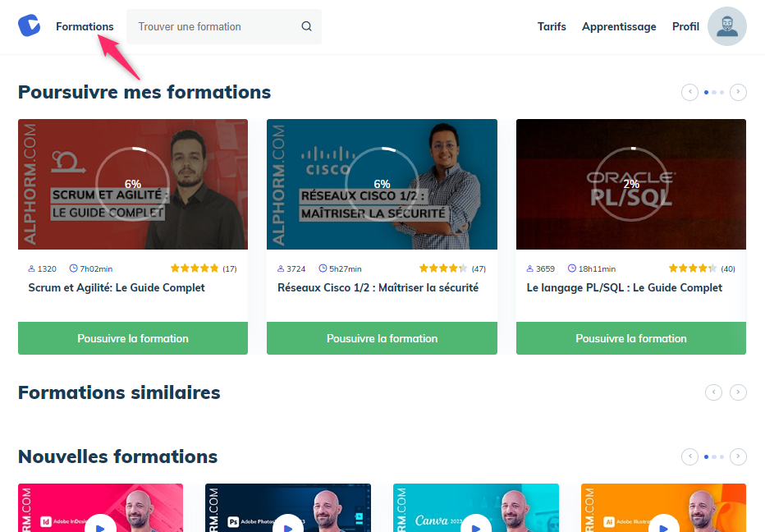This screenshot has height=532, width=765.
Task: Click the Réseaux Cisco 1/2 : Maîtriser la sécurité title
Action: tap(378, 288)
